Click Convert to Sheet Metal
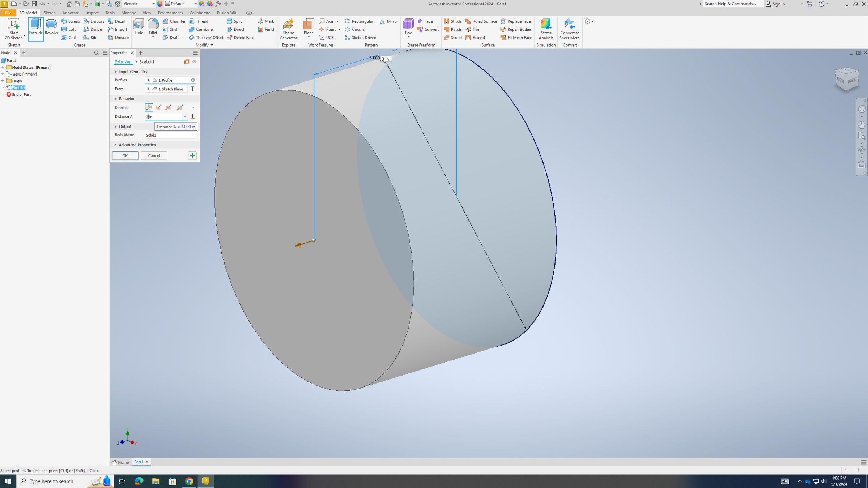 click(570, 29)
